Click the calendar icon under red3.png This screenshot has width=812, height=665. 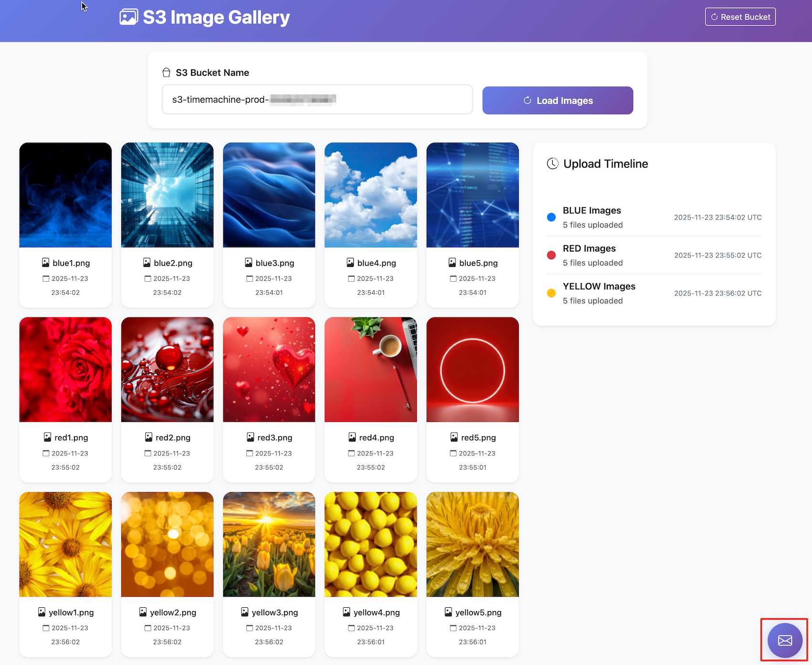pyautogui.click(x=250, y=453)
